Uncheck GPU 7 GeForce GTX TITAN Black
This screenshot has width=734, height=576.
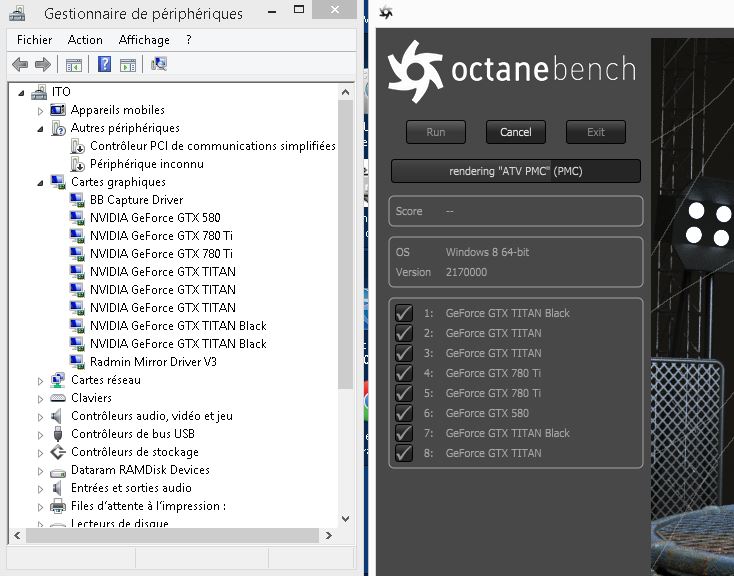point(404,433)
